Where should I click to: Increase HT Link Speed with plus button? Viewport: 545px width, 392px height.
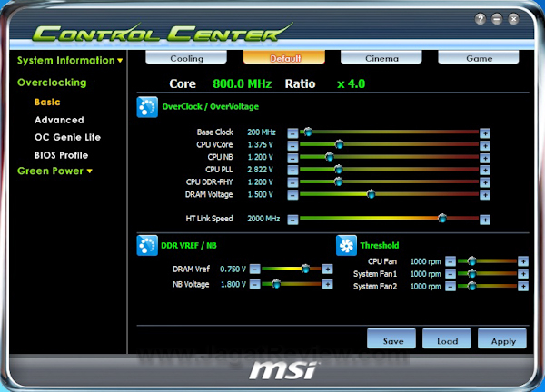(485, 220)
